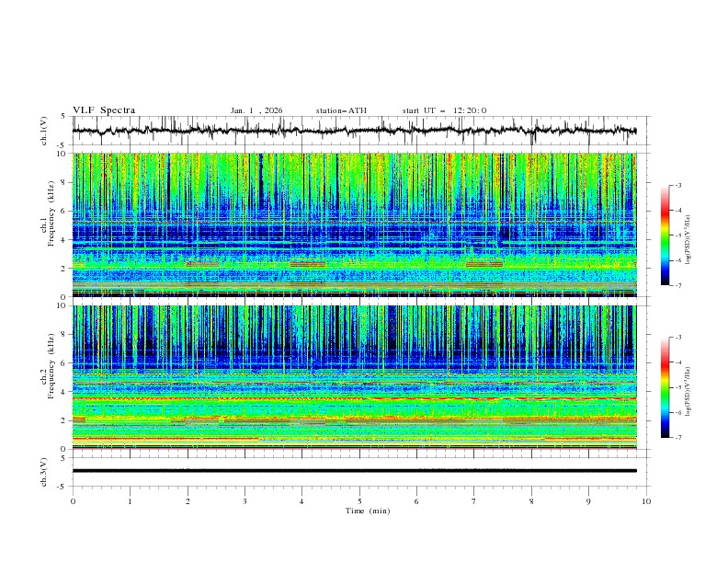Click the ch.2 "Frequency (kHz)" axis label

point(51,367)
